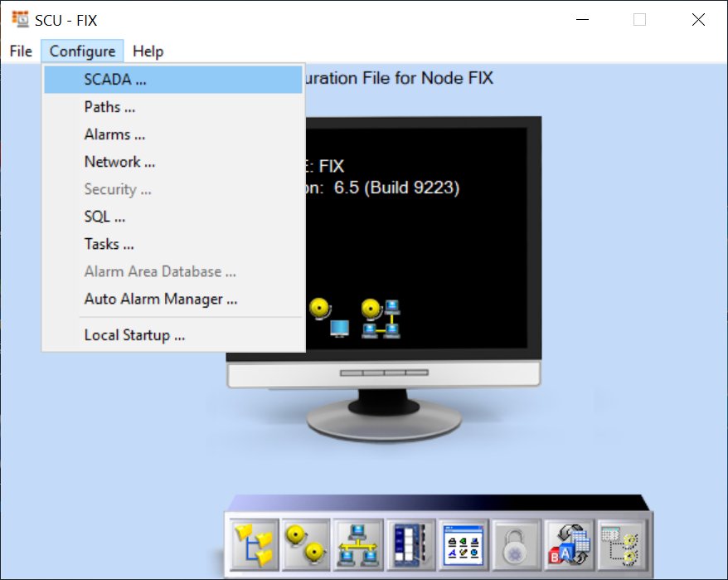
Task: Open Task Configuration toolbox icon
Action: [463, 544]
